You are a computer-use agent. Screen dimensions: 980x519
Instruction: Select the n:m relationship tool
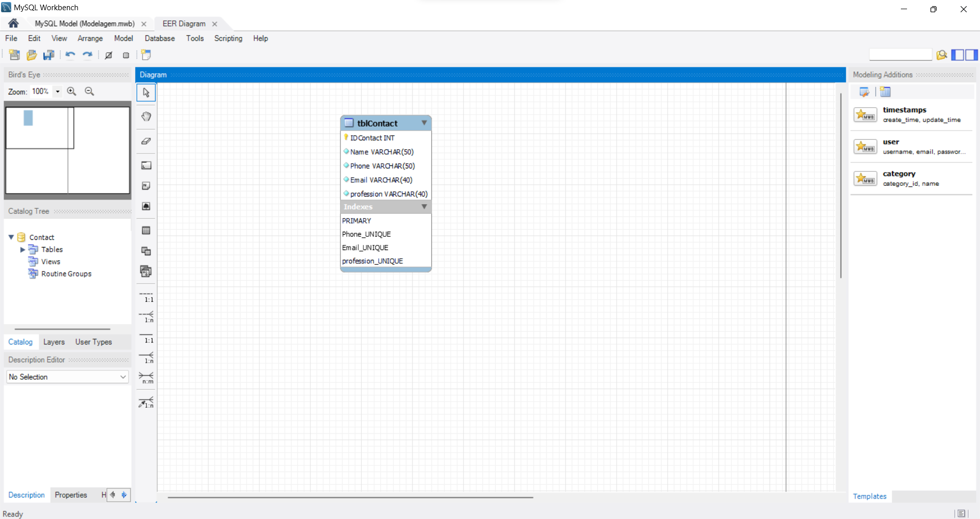click(146, 378)
